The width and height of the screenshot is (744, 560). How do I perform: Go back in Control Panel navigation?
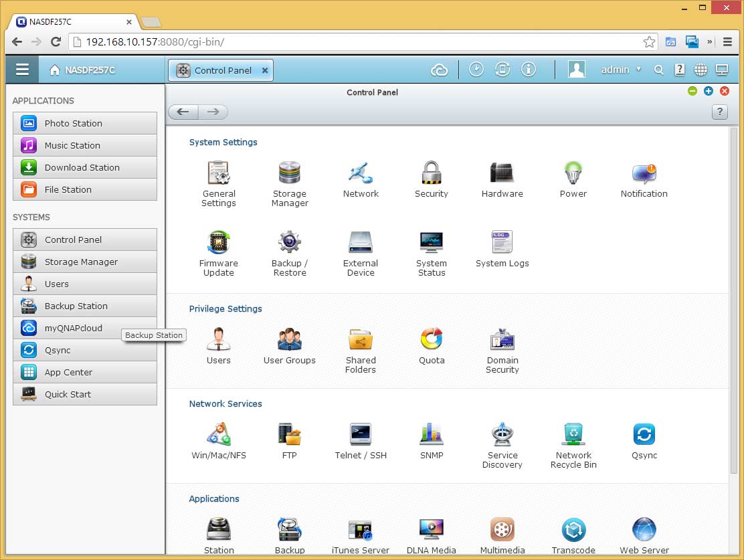click(183, 112)
